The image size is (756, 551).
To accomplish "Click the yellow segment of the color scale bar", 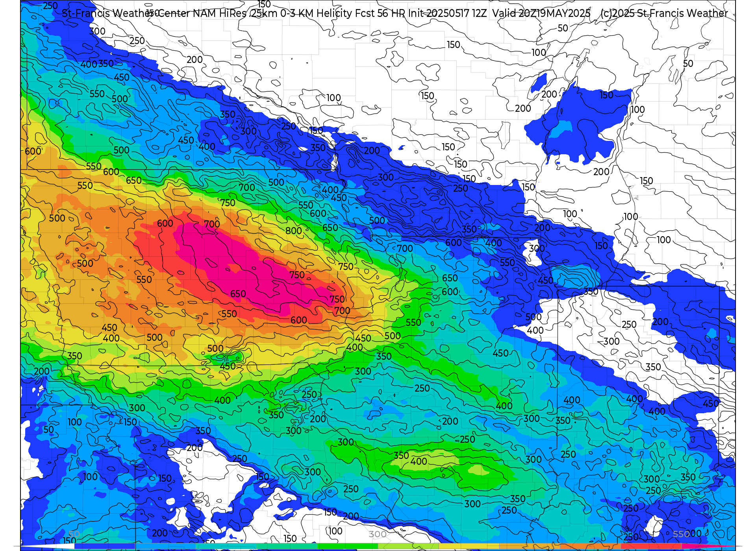I will [469, 546].
